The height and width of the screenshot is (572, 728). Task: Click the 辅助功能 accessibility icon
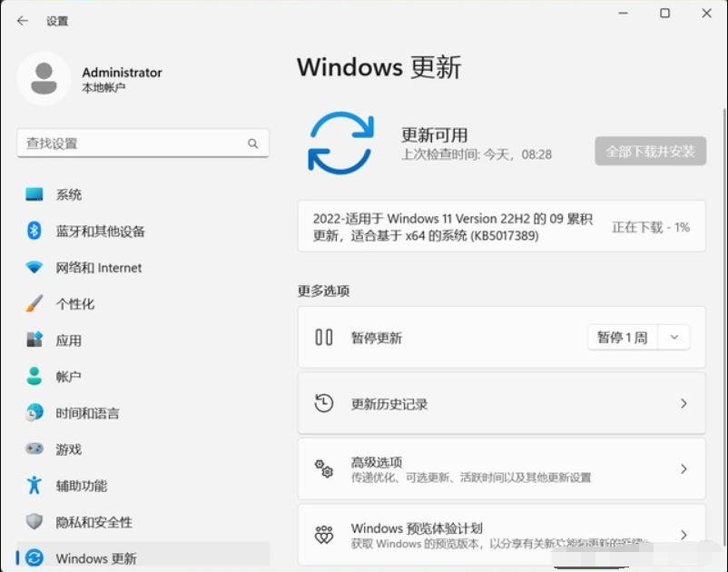(x=34, y=485)
